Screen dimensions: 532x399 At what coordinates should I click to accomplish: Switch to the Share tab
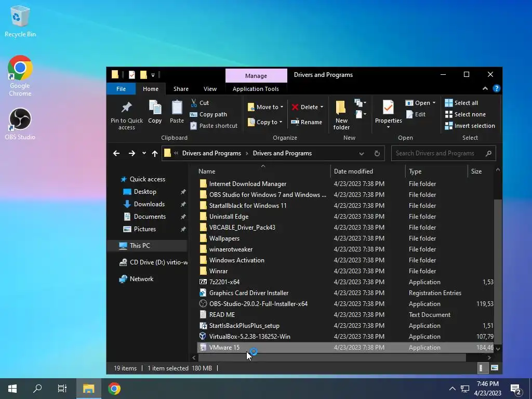click(181, 89)
